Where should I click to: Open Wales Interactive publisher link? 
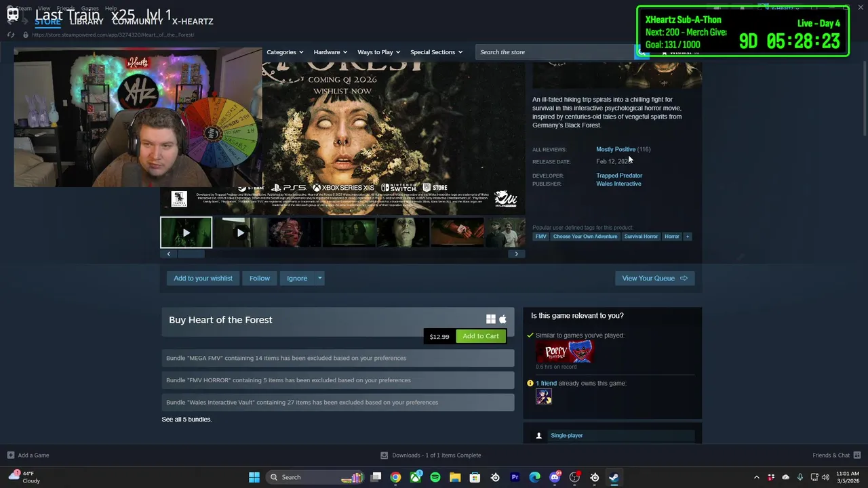click(x=618, y=184)
